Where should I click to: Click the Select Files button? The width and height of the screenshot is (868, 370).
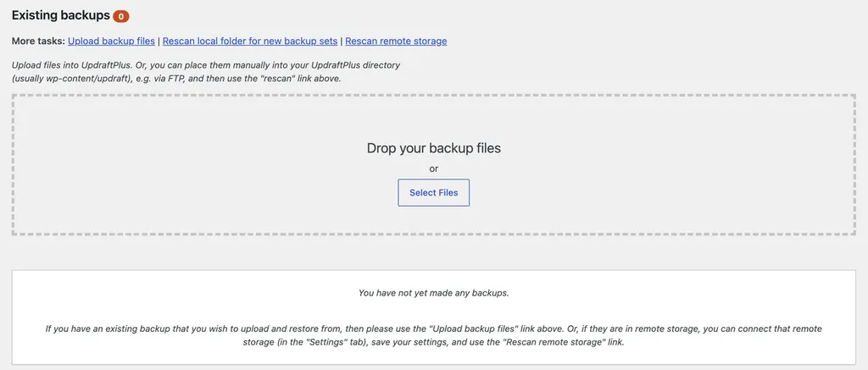coord(433,192)
